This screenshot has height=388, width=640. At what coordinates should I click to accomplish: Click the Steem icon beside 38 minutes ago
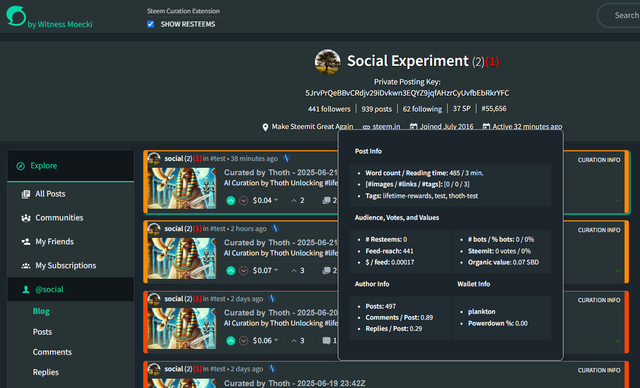click(x=287, y=158)
